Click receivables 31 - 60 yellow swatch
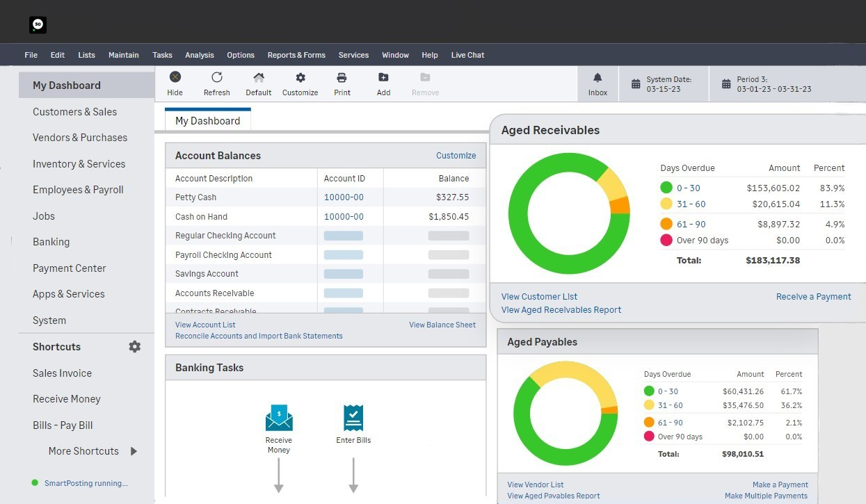The image size is (866, 504). click(x=666, y=204)
